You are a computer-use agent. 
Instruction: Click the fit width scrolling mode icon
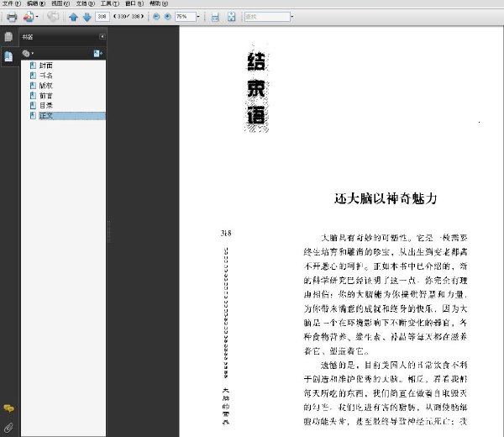pos(215,17)
